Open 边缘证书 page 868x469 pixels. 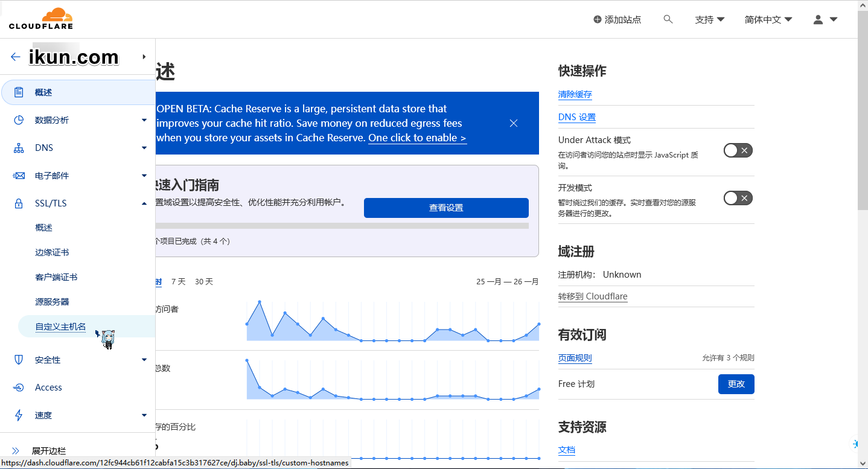click(52, 252)
